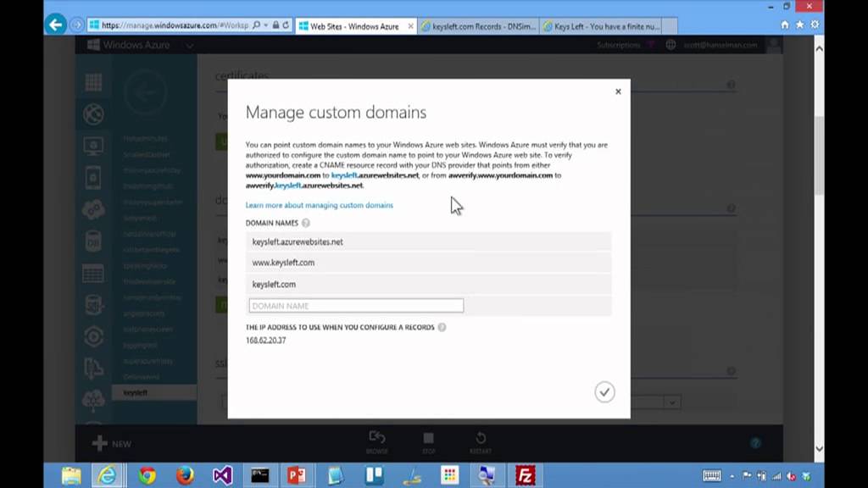868x488 pixels.
Task: Select the keysleft.azurewebsites.net domain entry
Action: coord(428,241)
